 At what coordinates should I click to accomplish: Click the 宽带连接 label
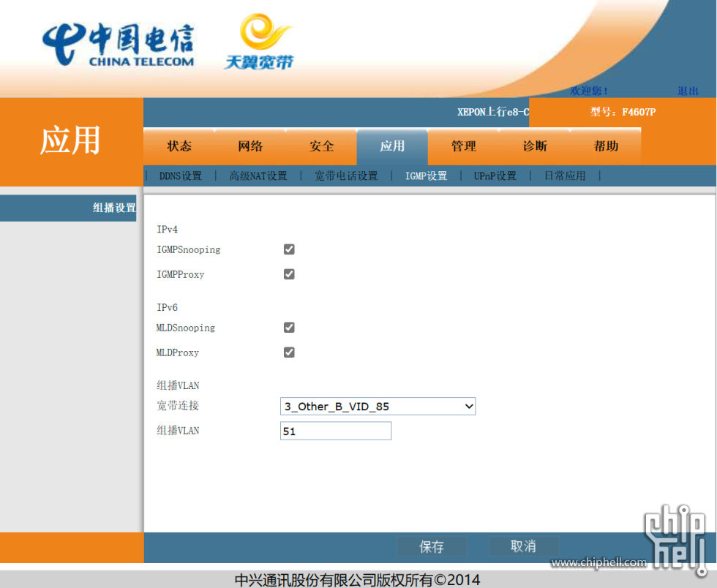tap(178, 406)
